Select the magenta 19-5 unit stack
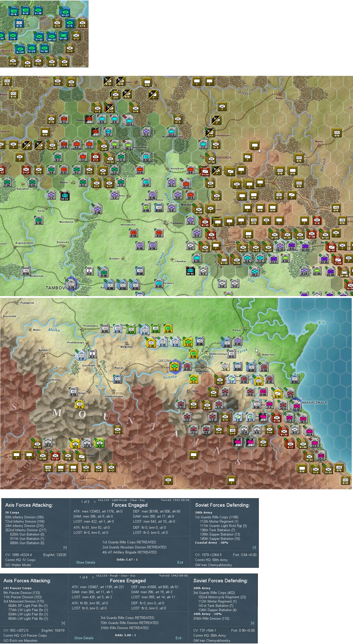The height and width of the screenshot is (644, 353). [x=303, y=419]
